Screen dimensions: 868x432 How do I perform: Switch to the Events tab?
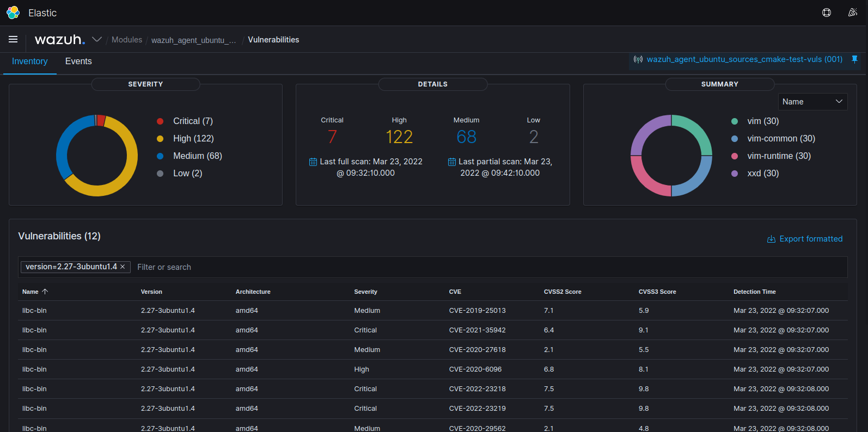78,61
